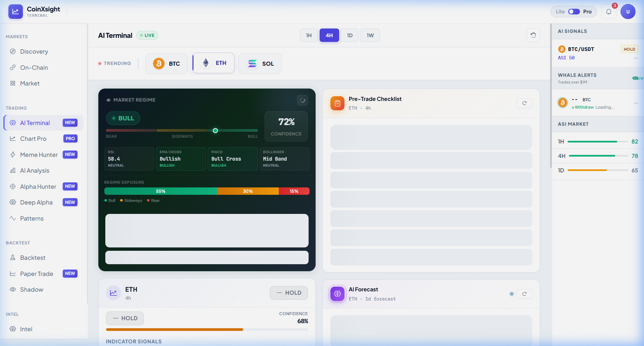Click the 72% confidence box
Screen dimensions: 644x346
tap(286, 126)
